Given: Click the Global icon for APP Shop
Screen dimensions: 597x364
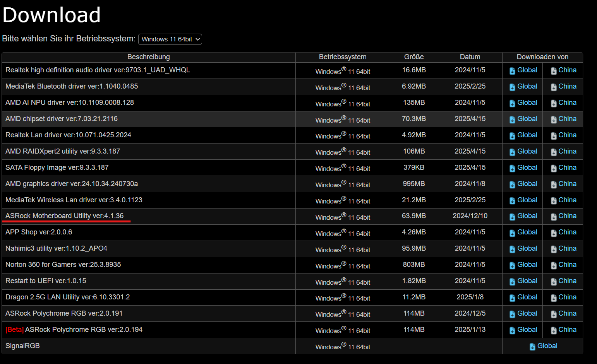Looking at the screenshot, I should tap(512, 233).
